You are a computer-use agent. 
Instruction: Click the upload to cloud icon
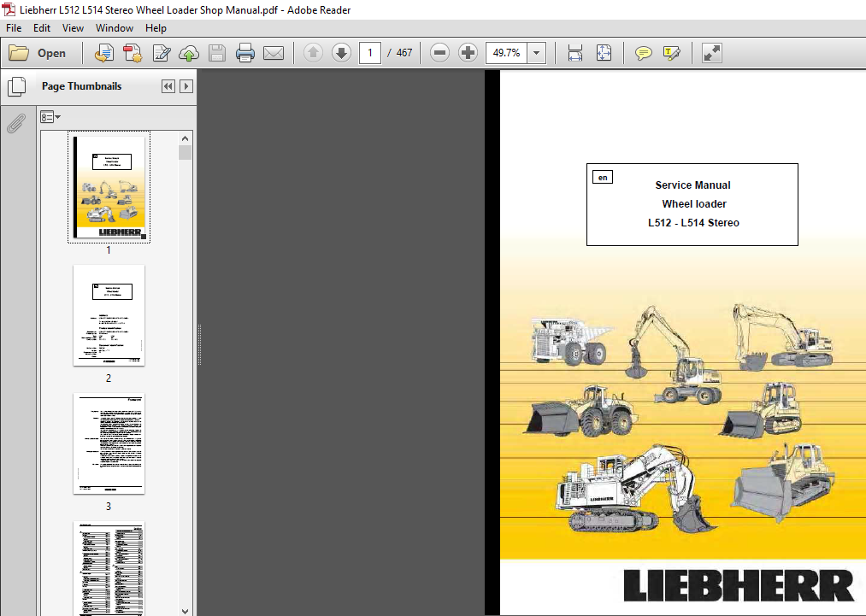[x=189, y=53]
